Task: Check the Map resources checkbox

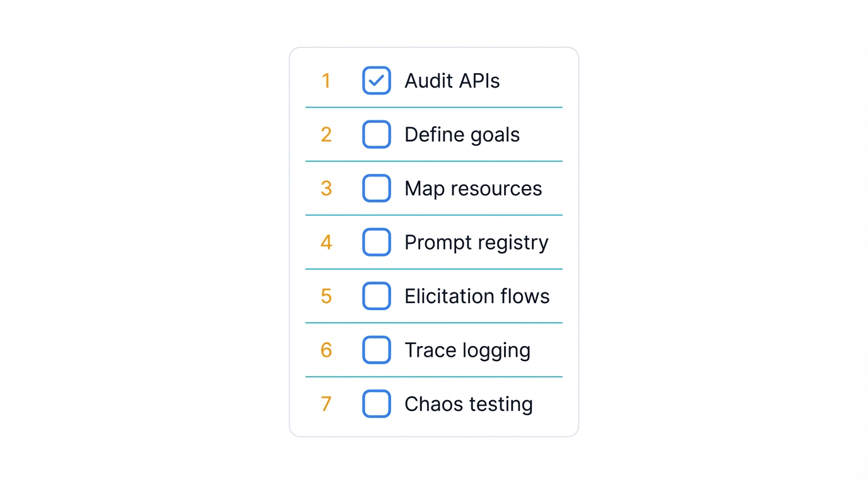Action: click(x=377, y=188)
